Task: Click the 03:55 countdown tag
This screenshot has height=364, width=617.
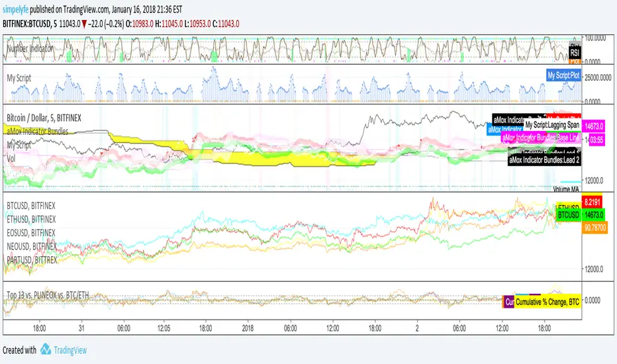Action: [596, 140]
